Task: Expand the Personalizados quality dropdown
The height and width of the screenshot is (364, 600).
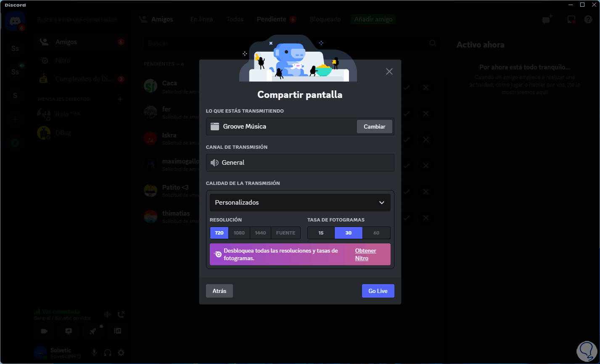Action: pos(300,203)
